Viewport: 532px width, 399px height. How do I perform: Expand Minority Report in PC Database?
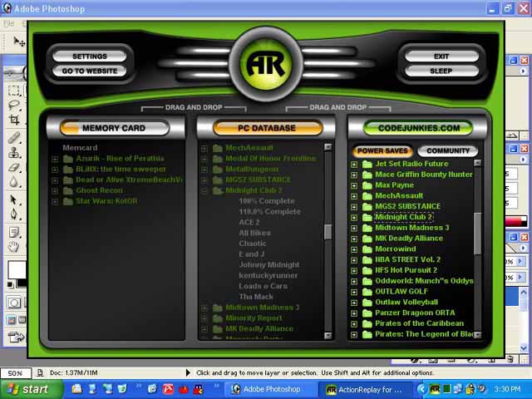[204, 318]
